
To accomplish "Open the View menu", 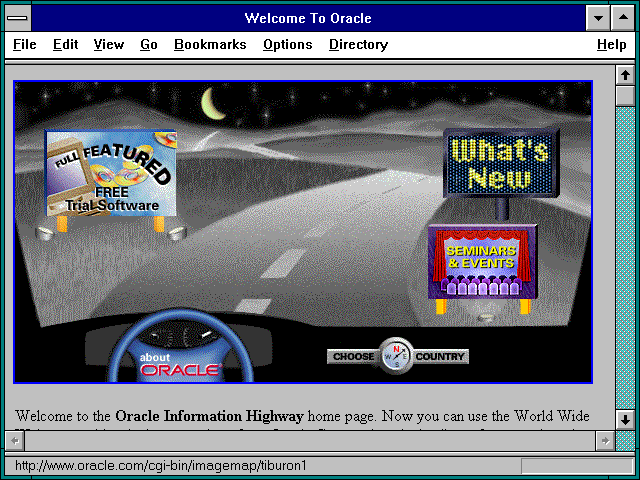I will point(109,44).
